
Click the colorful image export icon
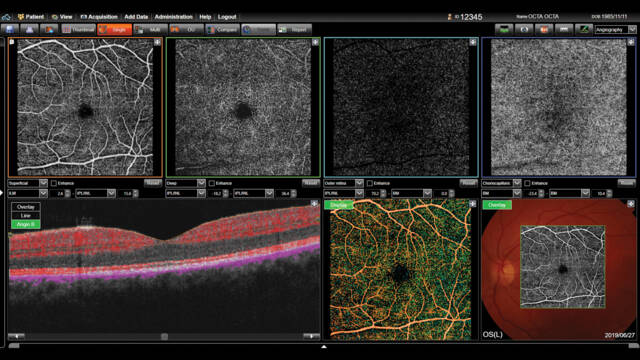pyautogui.click(x=49, y=29)
